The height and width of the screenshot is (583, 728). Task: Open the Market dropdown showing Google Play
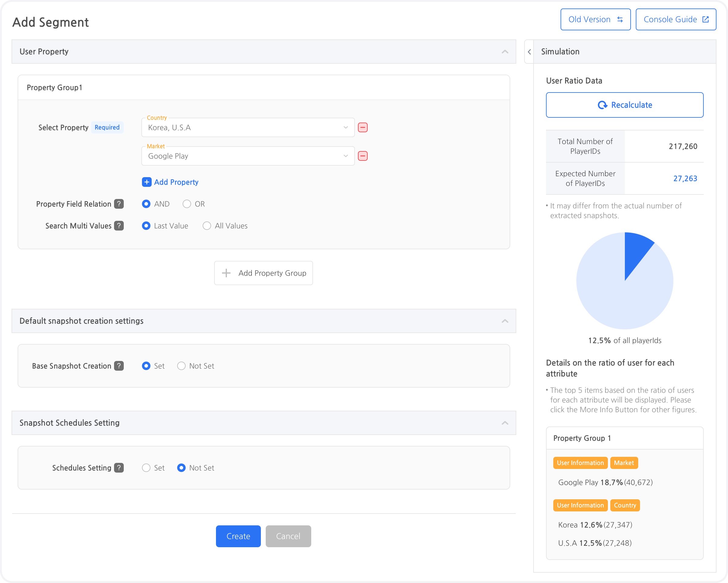click(248, 156)
